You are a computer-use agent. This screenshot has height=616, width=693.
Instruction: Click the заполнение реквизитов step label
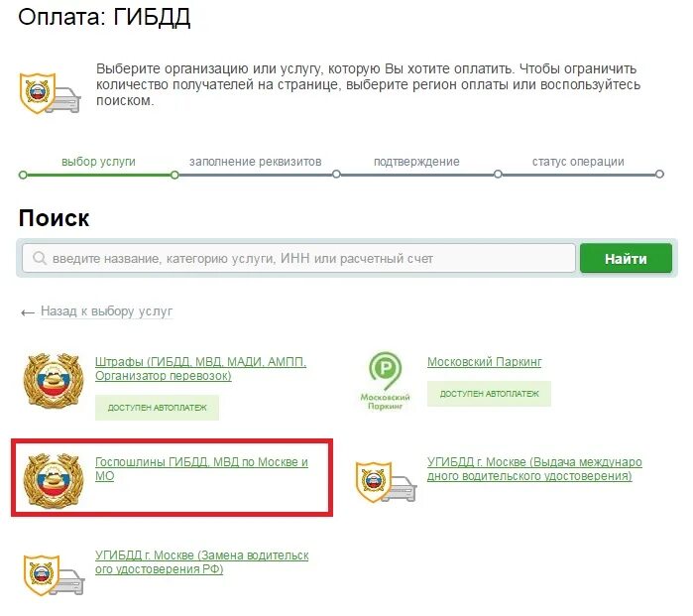[x=256, y=162]
